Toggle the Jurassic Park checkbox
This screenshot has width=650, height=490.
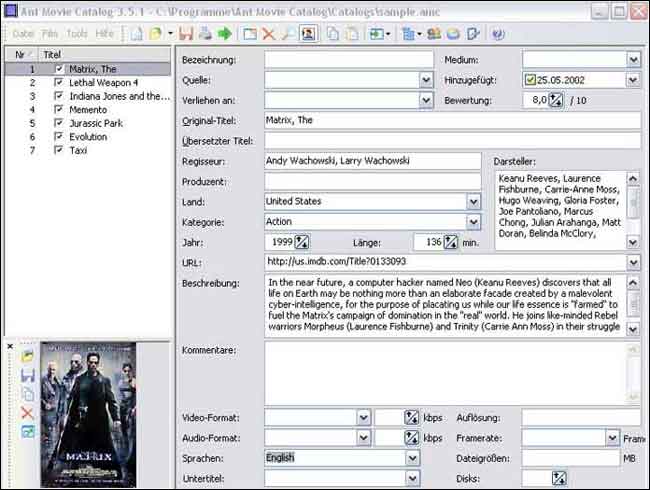58,123
